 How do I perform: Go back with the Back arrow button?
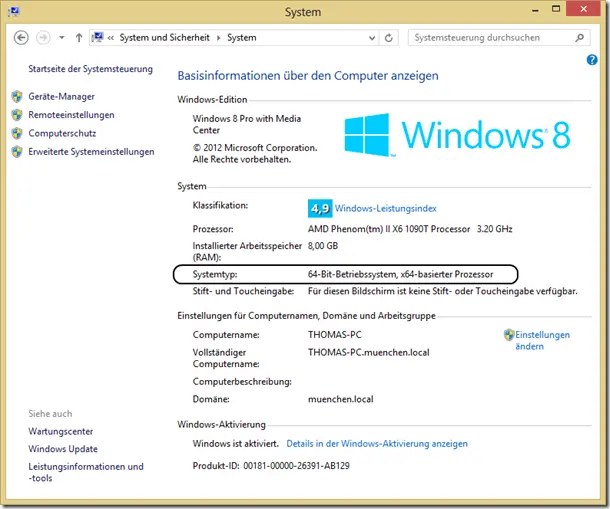tap(21, 38)
